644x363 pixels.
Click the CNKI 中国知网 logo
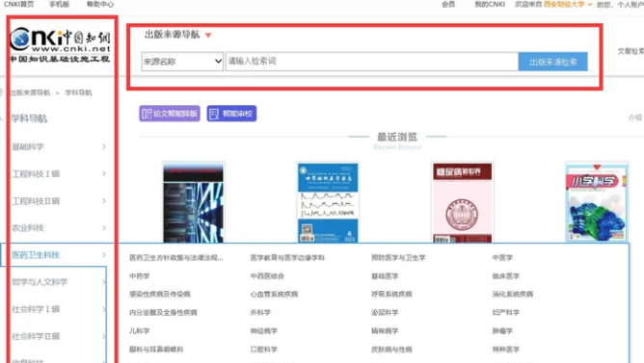(61, 44)
